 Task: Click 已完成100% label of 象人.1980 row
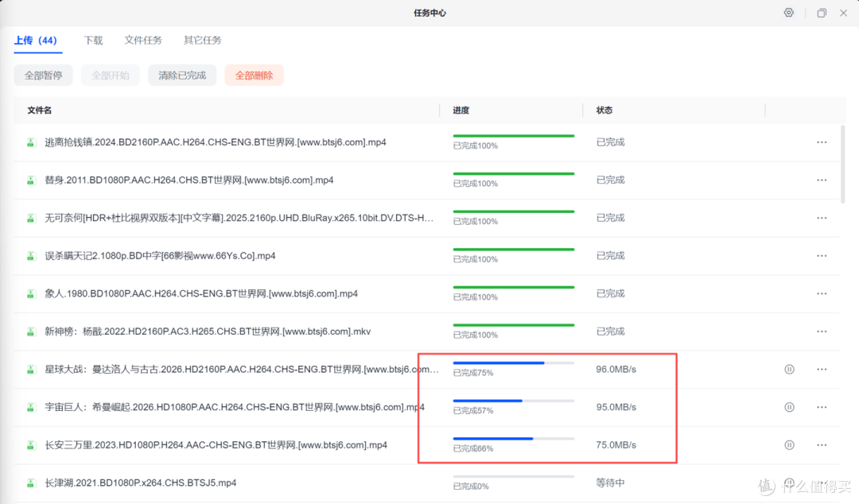tap(475, 297)
